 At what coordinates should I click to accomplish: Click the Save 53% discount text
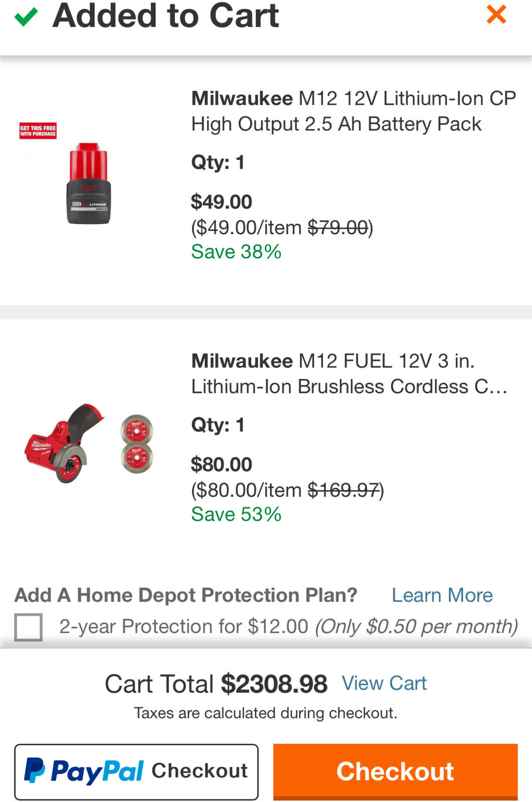pyautogui.click(x=236, y=515)
